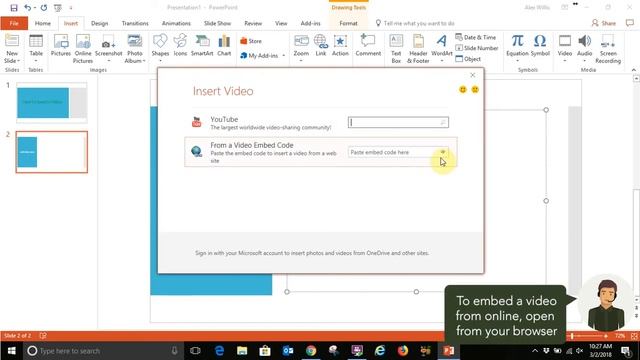
Task: Click the Windows Start button
Action: point(11,351)
